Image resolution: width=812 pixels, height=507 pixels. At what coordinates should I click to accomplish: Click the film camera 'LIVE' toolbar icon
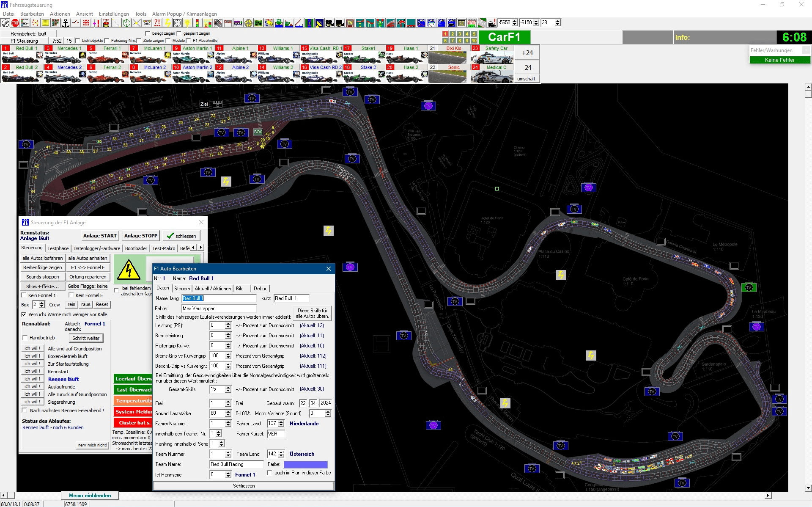[340, 23]
